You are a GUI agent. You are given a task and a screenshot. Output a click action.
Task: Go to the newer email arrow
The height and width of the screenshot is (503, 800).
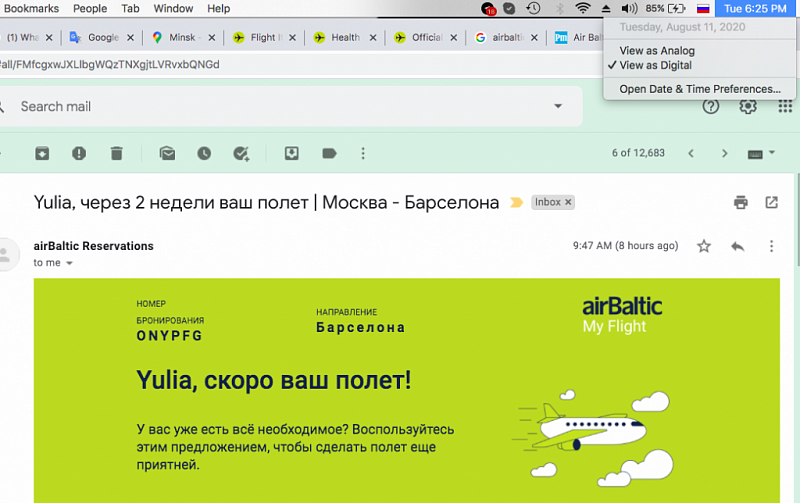[x=691, y=154]
